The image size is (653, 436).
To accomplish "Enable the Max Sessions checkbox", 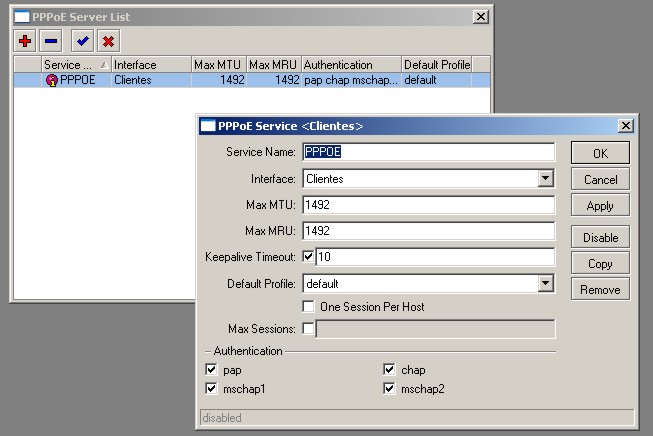I will 308,329.
